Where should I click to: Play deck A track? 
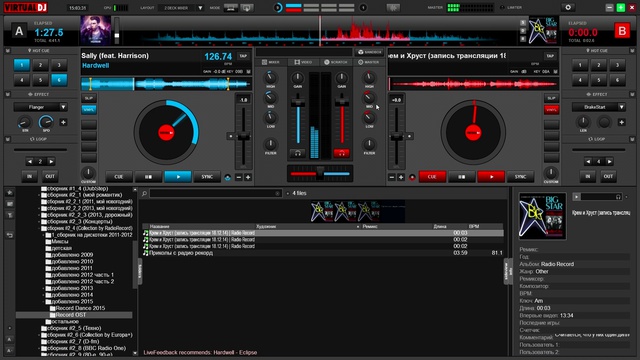pyautogui.click(x=178, y=177)
